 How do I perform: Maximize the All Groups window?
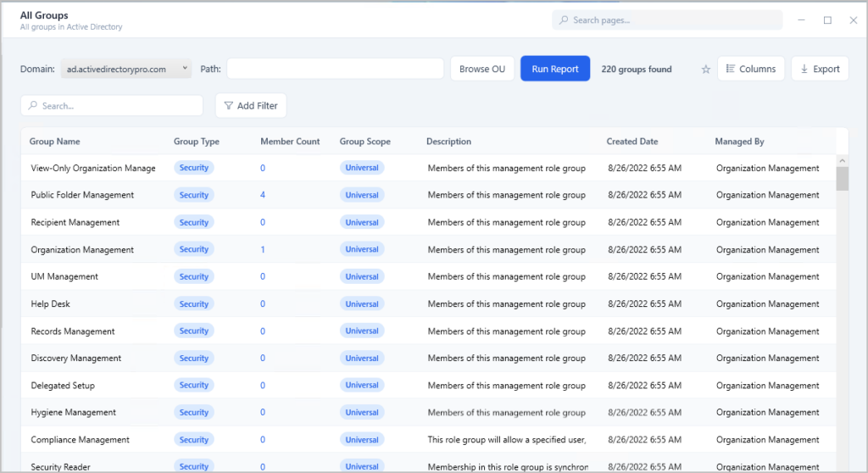point(827,20)
